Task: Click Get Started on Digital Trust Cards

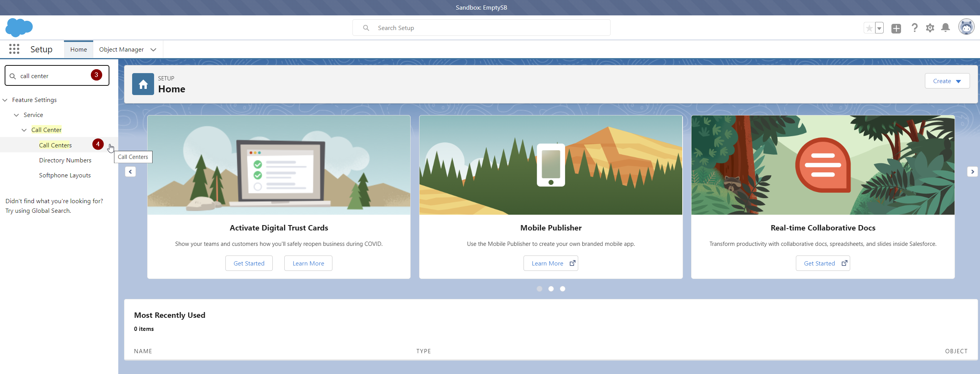Action: coord(249,263)
